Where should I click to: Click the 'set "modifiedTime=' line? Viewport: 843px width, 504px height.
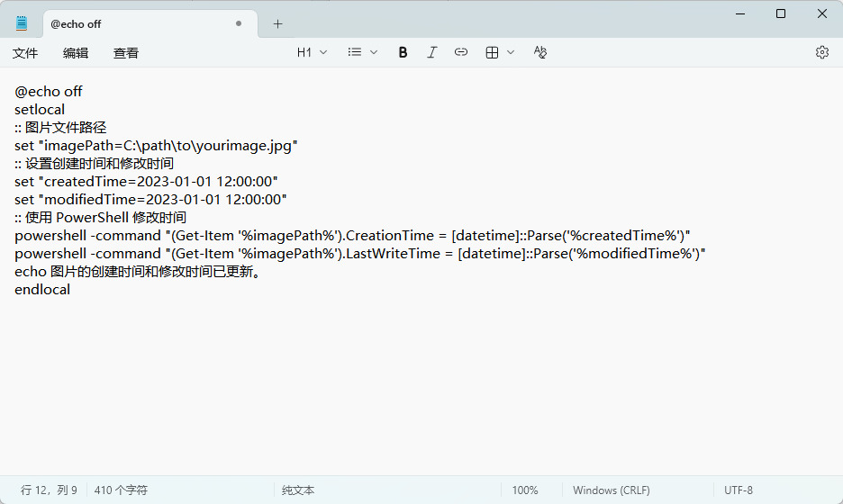(150, 199)
